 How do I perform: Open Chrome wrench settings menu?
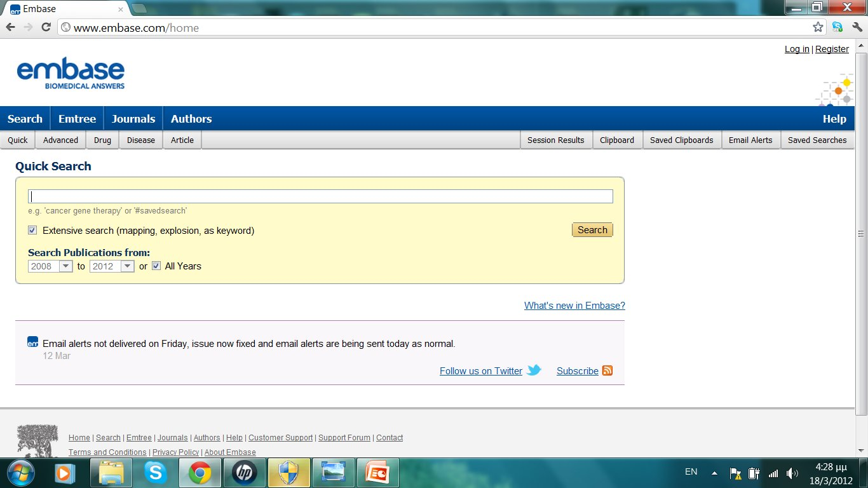(x=857, y=27)
